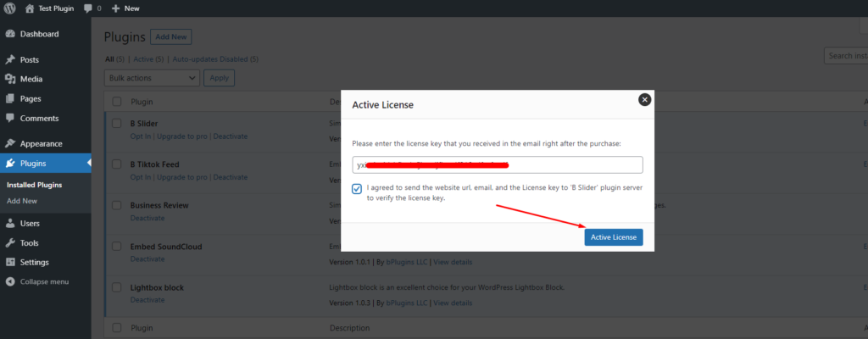Click the Apply button
Viewport: 868px width, 339px height.
tap(220, 78)
